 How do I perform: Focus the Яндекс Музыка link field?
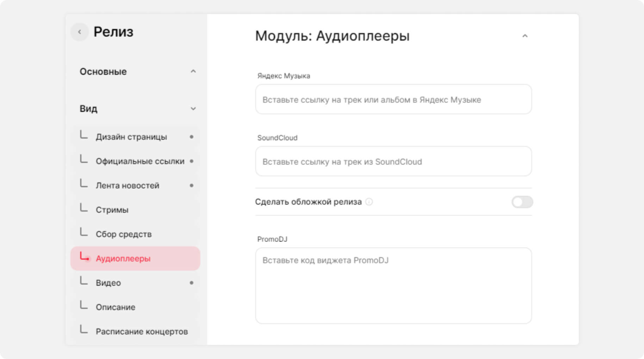pos(393,100)
